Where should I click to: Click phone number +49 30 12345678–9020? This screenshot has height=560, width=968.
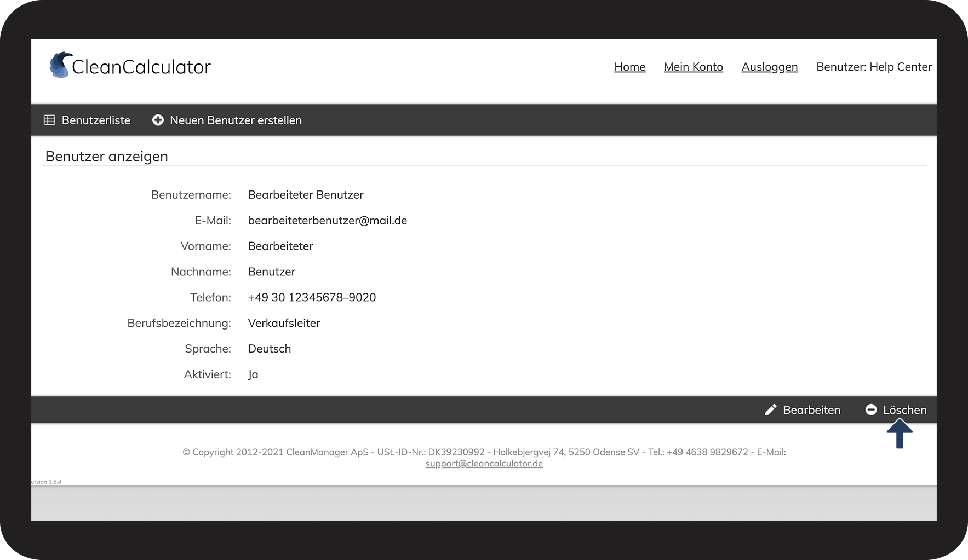tap(312, 297)
